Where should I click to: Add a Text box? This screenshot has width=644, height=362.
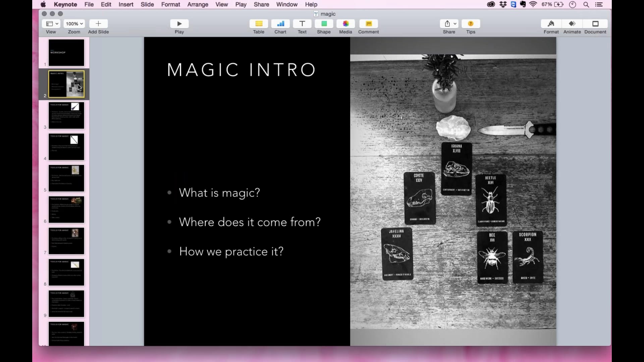[302, 24]
